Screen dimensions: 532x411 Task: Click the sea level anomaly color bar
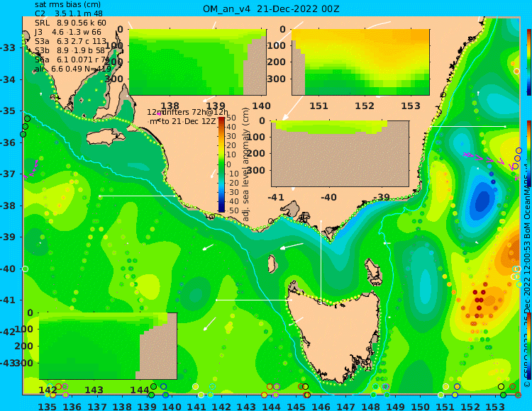click(x=221, y=164)
